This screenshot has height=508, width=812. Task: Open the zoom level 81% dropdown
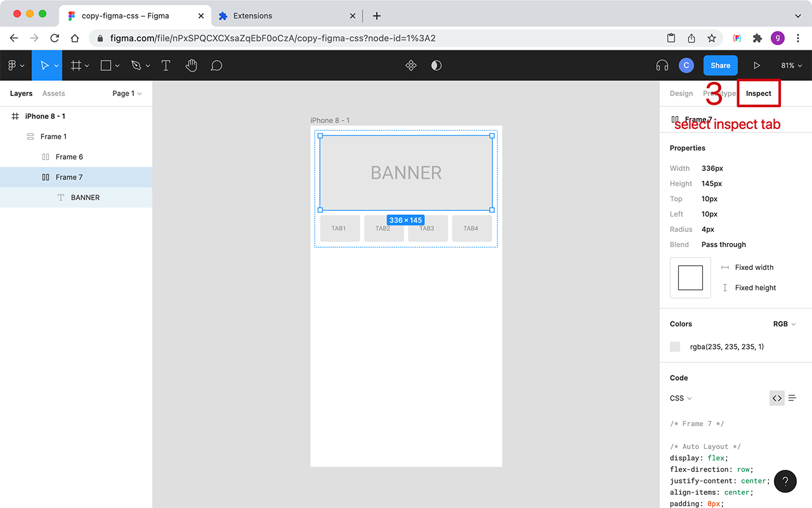point(791,65)
